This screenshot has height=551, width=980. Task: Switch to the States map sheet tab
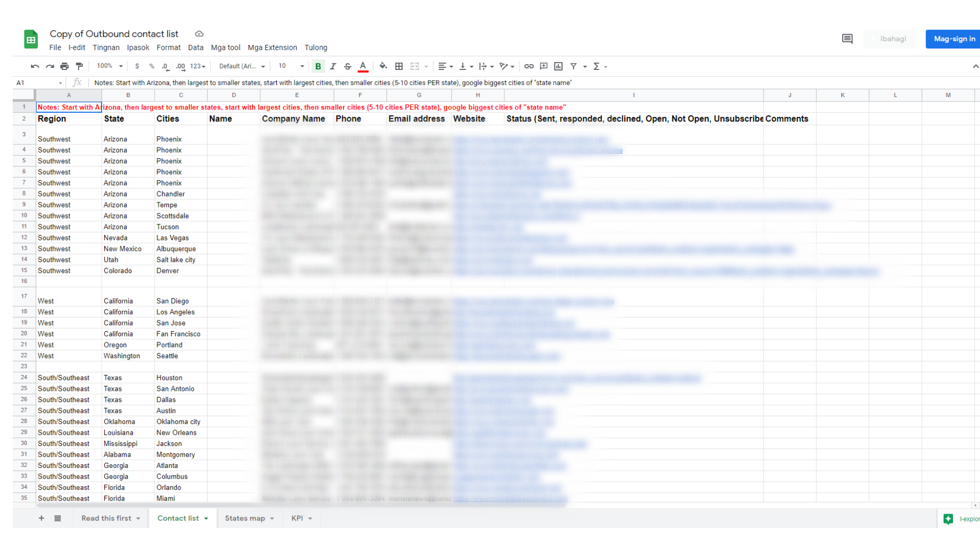pos(245,518)
